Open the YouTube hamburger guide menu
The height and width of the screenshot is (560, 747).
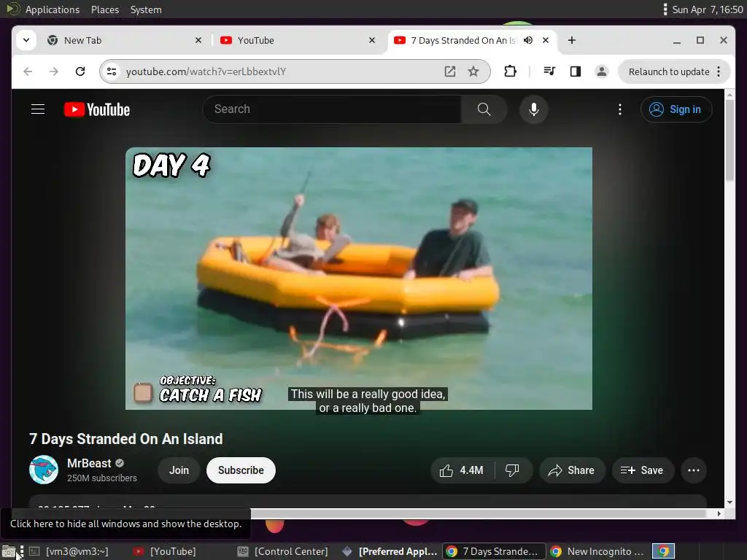click(38, 109)
